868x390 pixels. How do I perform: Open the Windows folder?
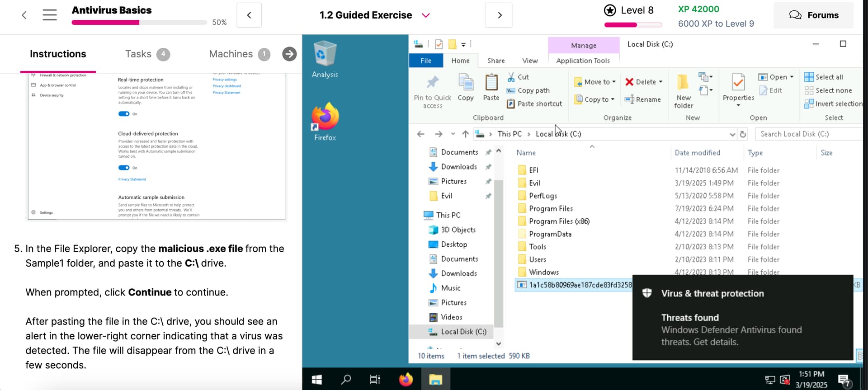tap(543, 272)
